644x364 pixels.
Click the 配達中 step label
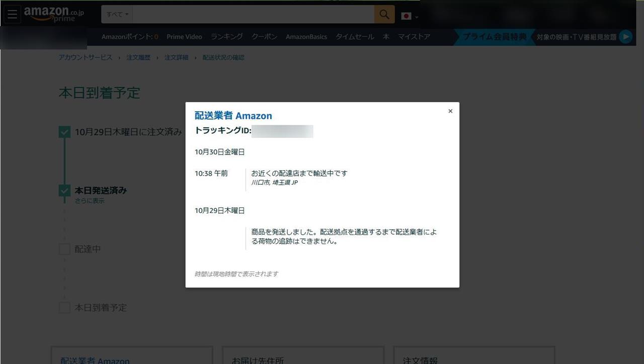pos(88,249)
